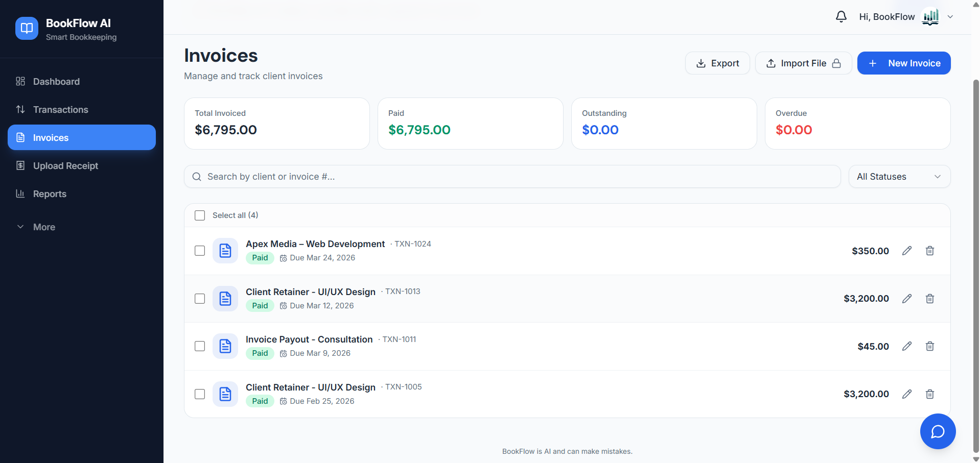Screen dimensions: 980x463
Task: Click the lock icon on Import File
Action: (836, 63)
